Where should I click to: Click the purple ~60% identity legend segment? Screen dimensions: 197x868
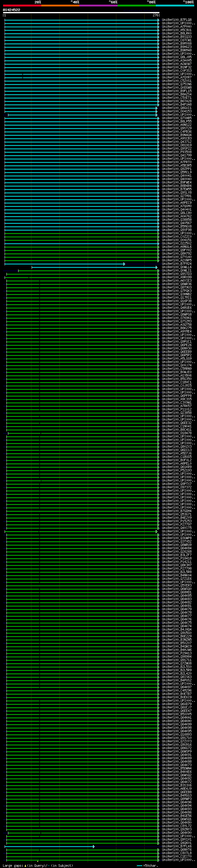point(99,6)
